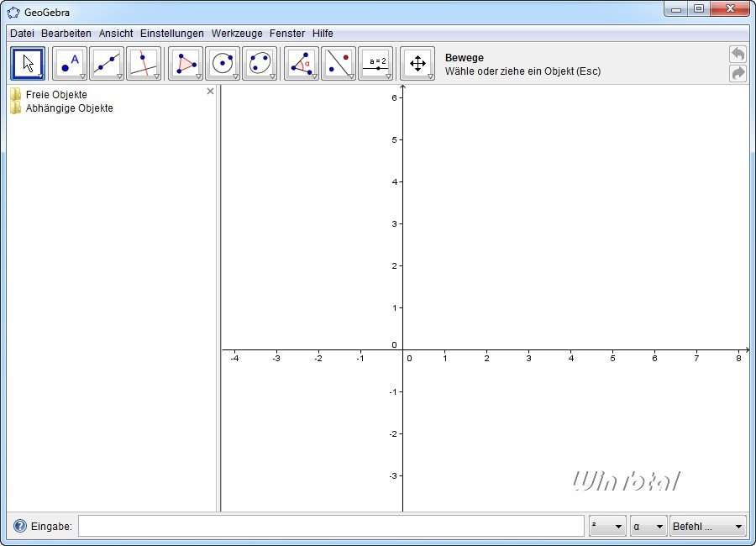Select the Point tool
The height and width of the screenshot is (546, 756).
pos(67,63)
